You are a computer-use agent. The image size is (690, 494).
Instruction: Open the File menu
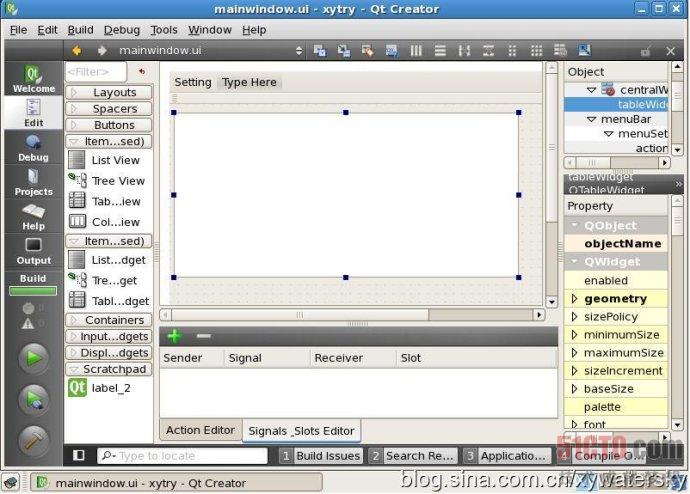click(x=18, y=30)
